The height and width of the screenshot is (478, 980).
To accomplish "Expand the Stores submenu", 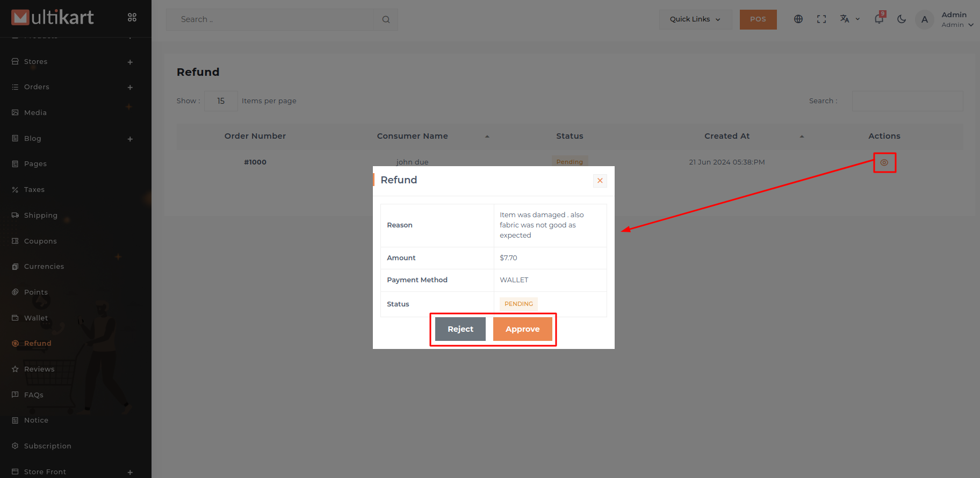I will tap(130, 62).
